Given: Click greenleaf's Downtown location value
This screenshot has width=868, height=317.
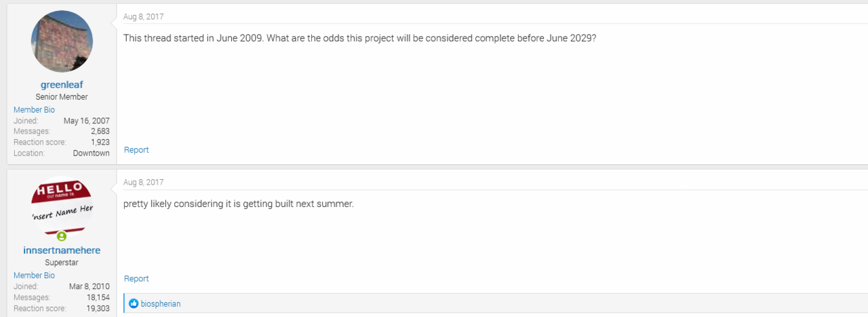Looking at the screenshot, I should coord(92,153).
